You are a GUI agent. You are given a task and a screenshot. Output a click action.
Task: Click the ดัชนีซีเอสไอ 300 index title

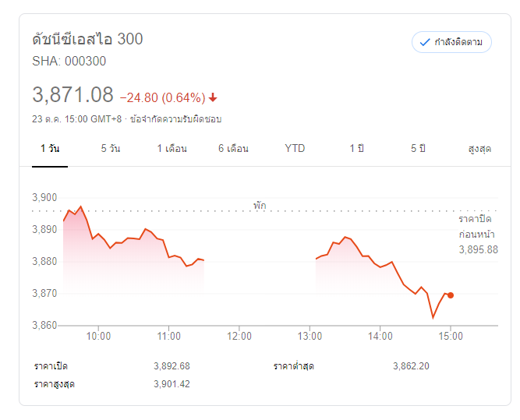pos(87,39)
